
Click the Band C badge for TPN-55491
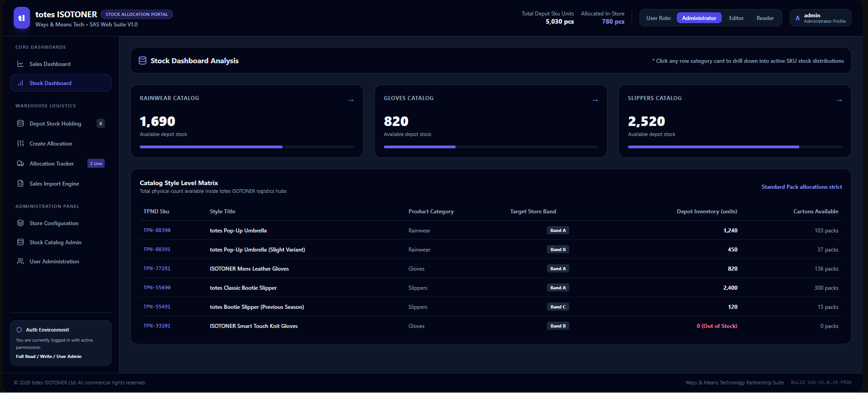[x=558, y=307]
